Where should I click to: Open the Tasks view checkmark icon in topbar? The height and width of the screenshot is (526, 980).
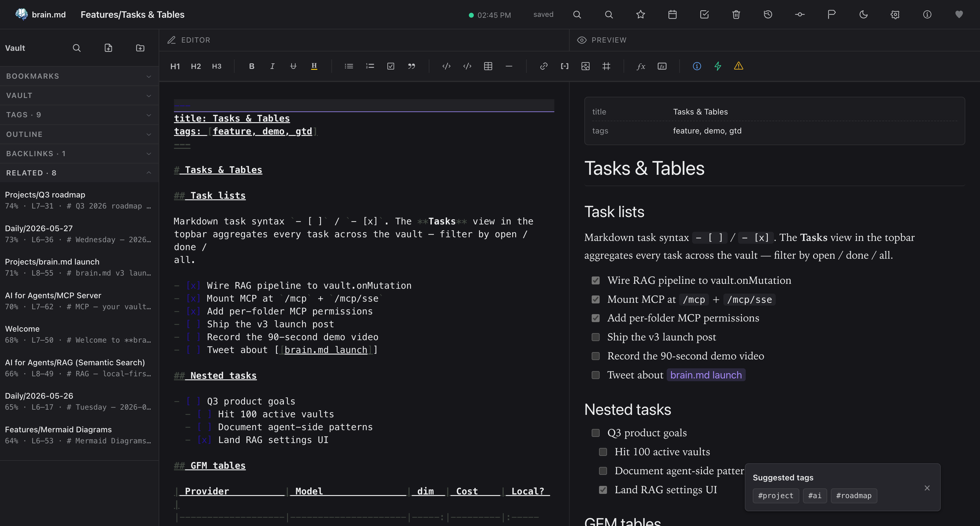(x=704, y=14)
